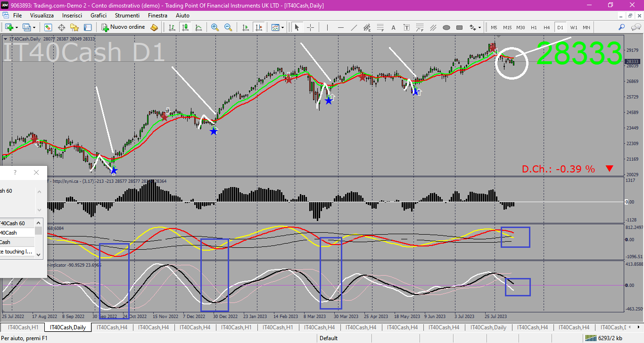The image size is (644, 343).
Task: Toggle the Data Window crosshair-circle icon
Action: pyautogui.click(x=61, y=27)
